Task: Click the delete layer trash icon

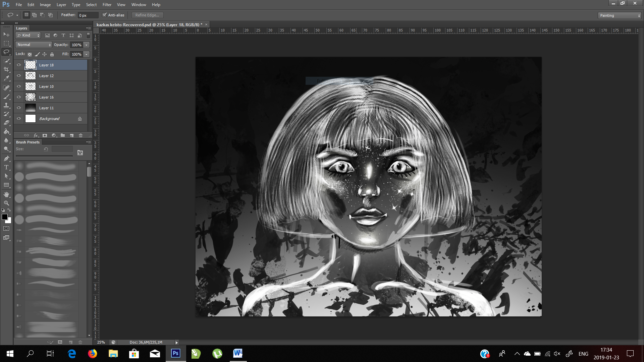Action: [80, 135]
